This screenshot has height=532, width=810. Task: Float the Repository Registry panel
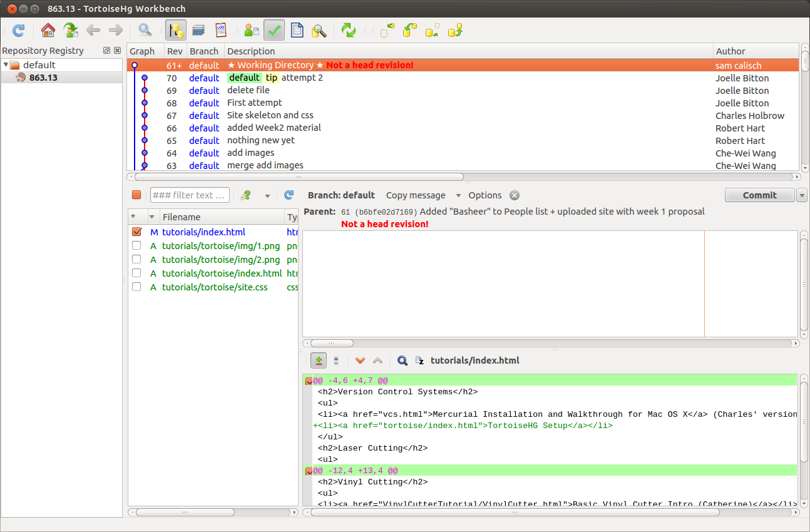coord(107,51)
